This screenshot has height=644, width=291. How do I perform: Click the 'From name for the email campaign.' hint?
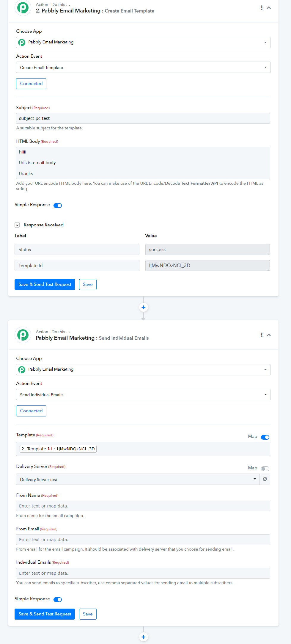pyautogui.click(x=50, y=516)
